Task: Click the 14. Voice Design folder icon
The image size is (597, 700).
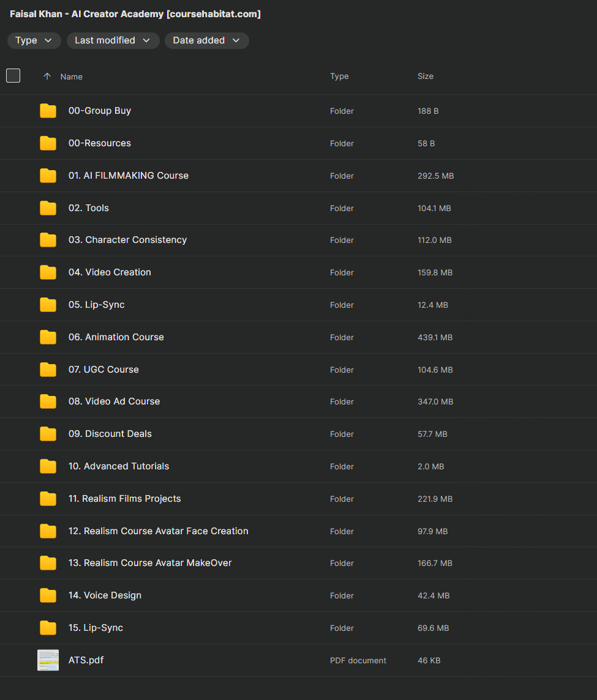Action: coord(48,595)
